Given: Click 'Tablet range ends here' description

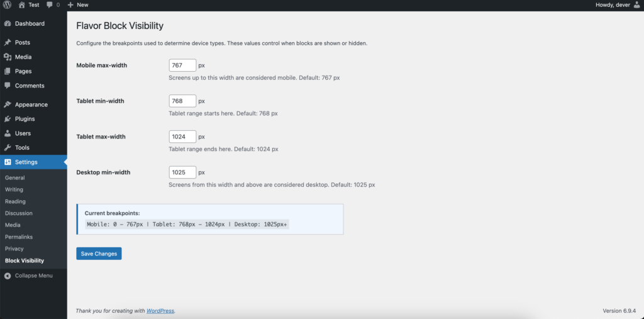Looking at the screenshot, I should pos(223,149).
